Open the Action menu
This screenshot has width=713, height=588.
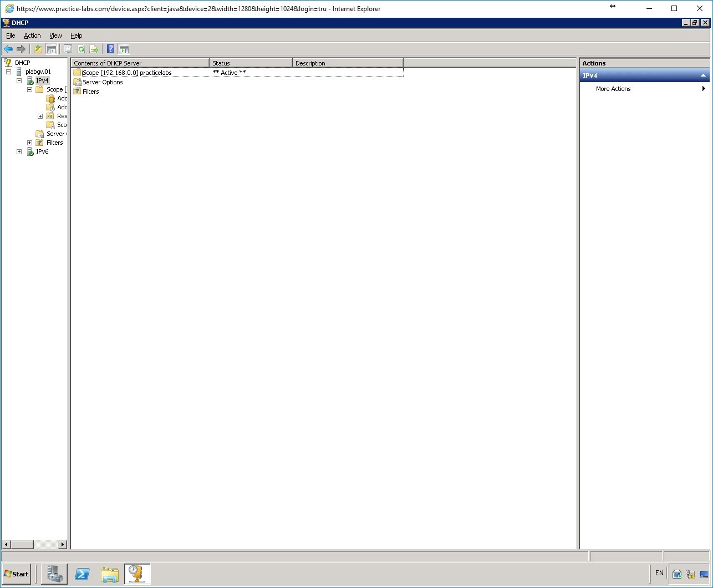(32, 35)
